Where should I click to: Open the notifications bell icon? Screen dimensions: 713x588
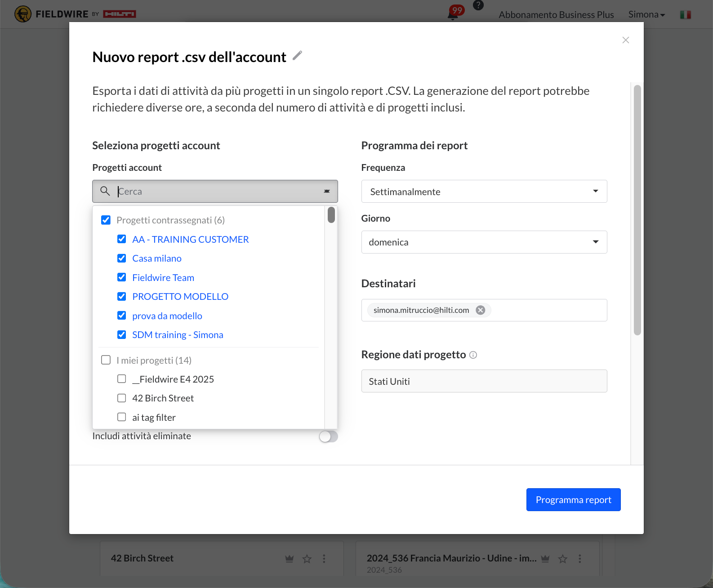(453, 15)
